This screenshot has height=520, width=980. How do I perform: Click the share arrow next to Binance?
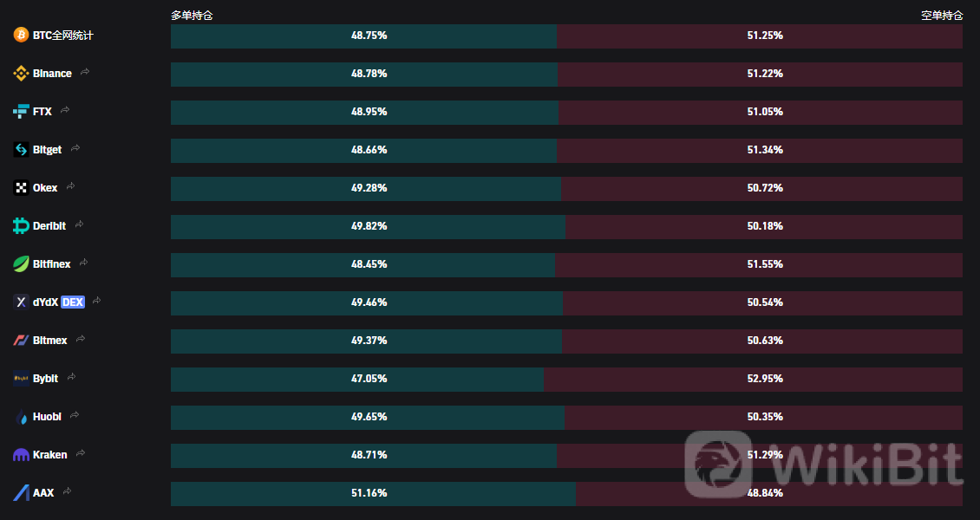coord(85,72)
